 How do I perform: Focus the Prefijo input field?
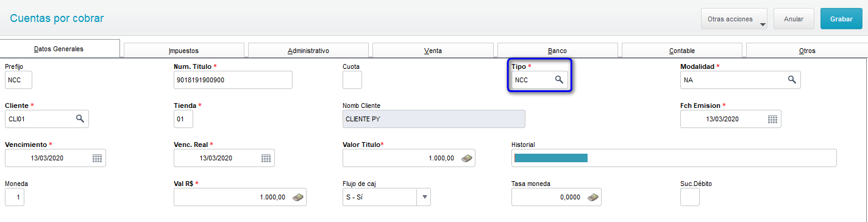tap(18, 80)
